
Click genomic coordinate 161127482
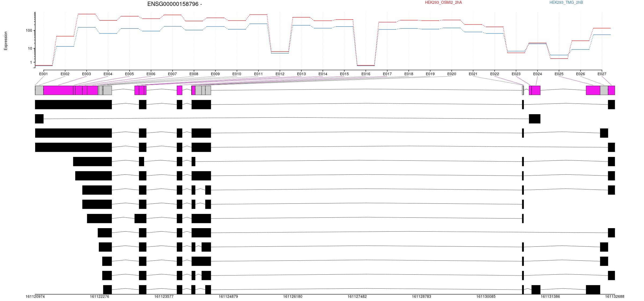(357, 297)
